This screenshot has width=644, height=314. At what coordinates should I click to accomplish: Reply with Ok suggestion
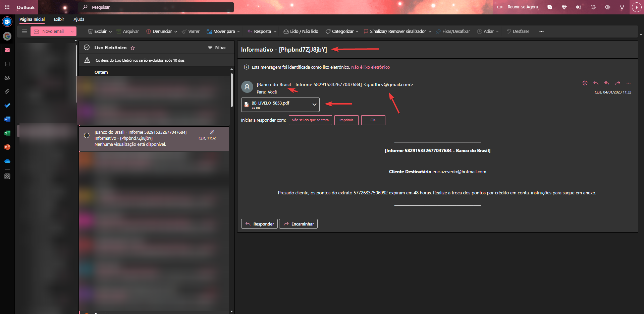pyautogui.click(x=373, y=120)
